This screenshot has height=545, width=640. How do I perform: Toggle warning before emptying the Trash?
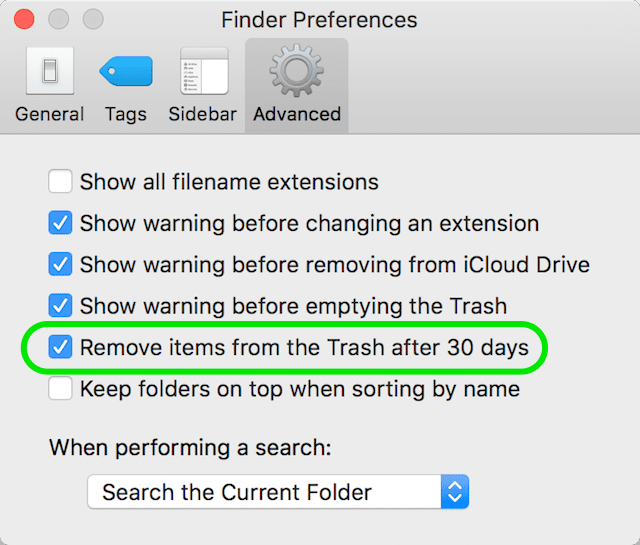pyautogui.click(x=61, y=306)
